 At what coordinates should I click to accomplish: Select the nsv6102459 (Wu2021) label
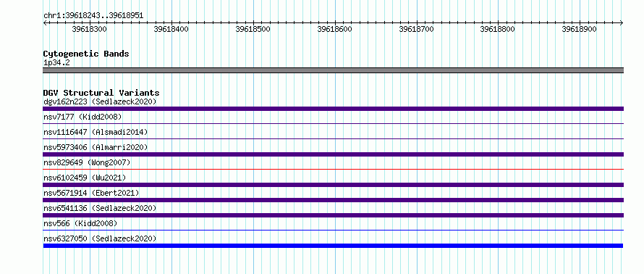point(85,178)
